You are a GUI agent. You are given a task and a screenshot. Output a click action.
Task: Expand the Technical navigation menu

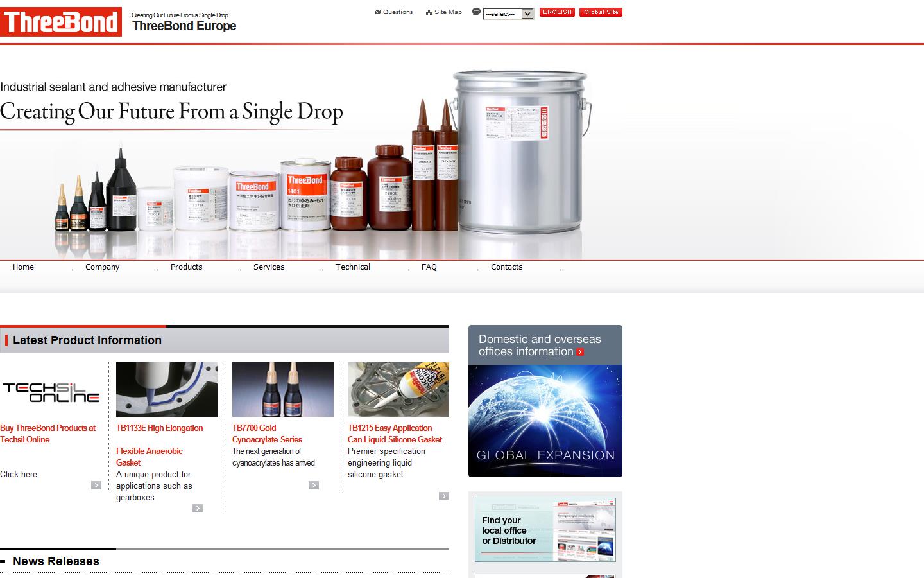(352, 267)
